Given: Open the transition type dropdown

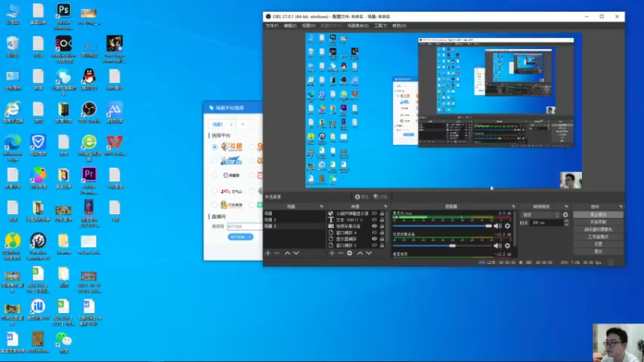Looking at the screenshot, I should (540, 215).
